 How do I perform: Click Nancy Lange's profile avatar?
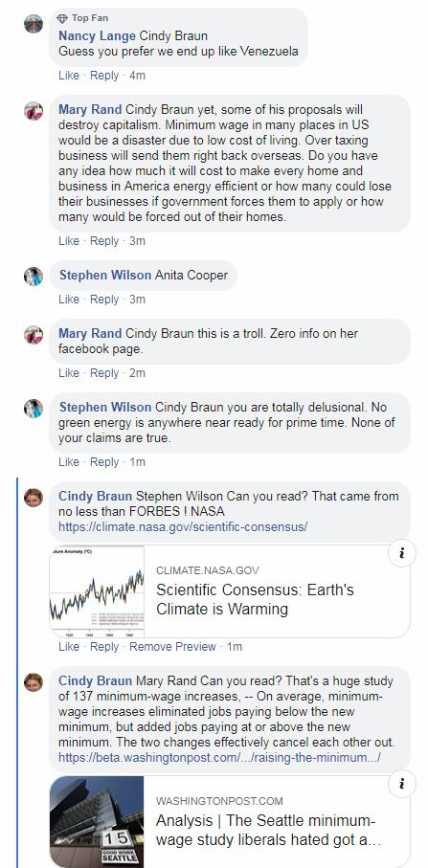tap(34, 24)
